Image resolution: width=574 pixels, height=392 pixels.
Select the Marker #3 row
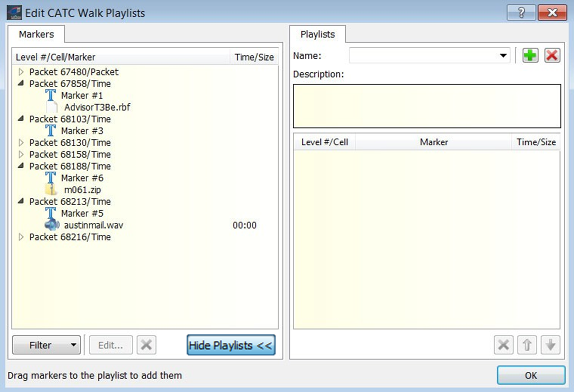click(x=82, y=131)
